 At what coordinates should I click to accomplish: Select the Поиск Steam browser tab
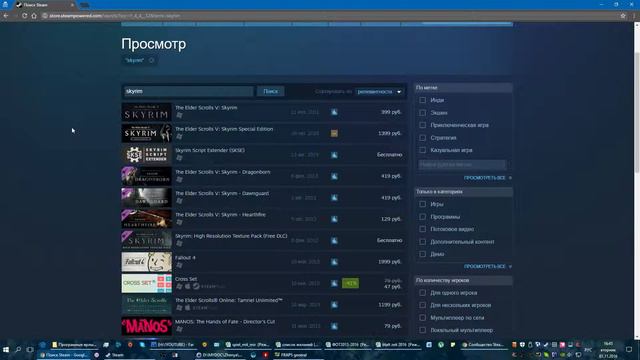[44, 5]
